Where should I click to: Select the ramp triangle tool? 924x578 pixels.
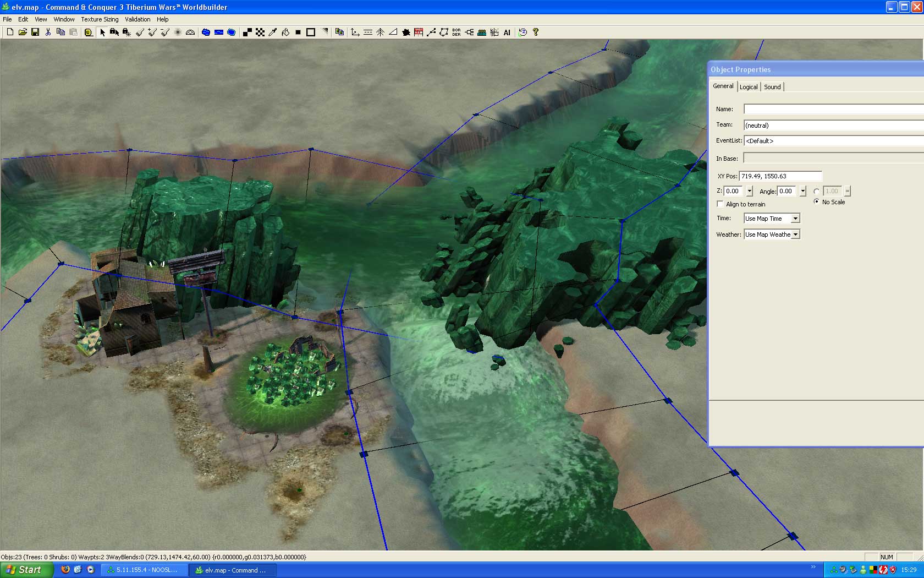[393, 32]
